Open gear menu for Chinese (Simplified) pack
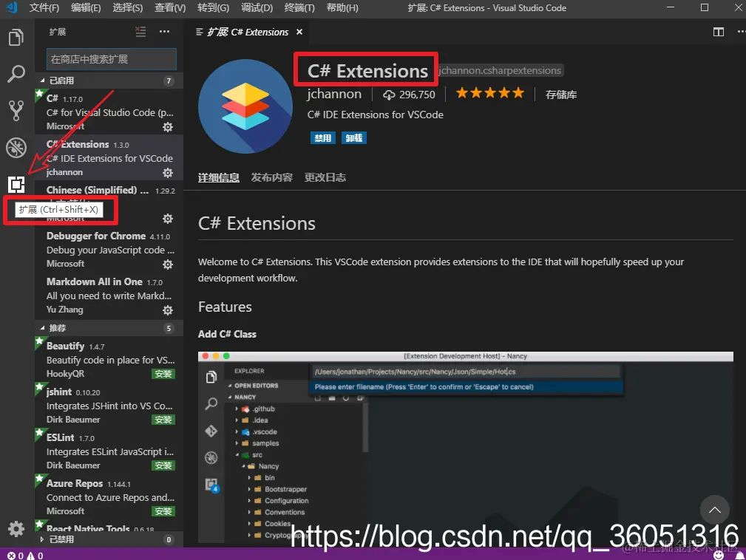The width and height of the screenshot is (746, 560). coord(168,219)
